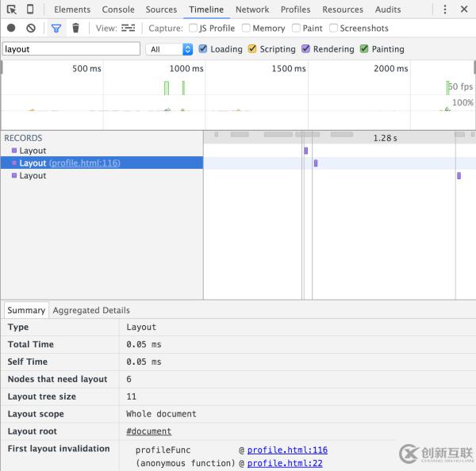Click the 1.28 s time label
Screen dimensions: 476x471
(x=385, y=138)
